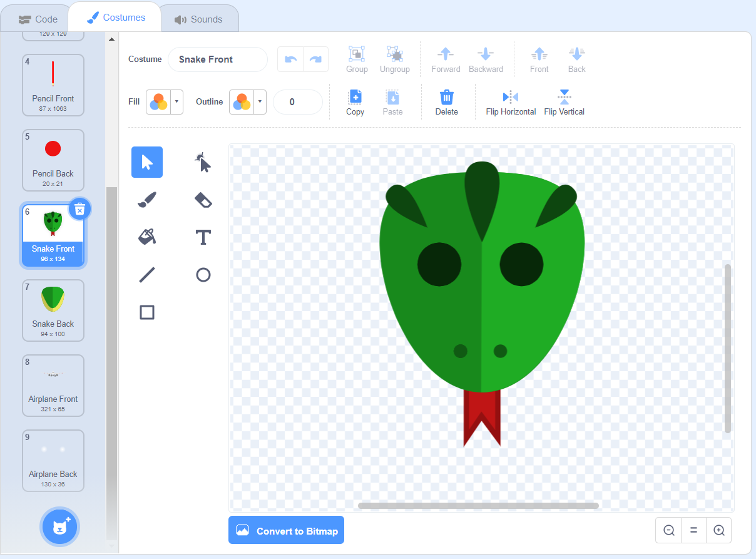Click the Copy button
Image resolution: width=756 pixels, height=559 pixels.
pos(355,102)
